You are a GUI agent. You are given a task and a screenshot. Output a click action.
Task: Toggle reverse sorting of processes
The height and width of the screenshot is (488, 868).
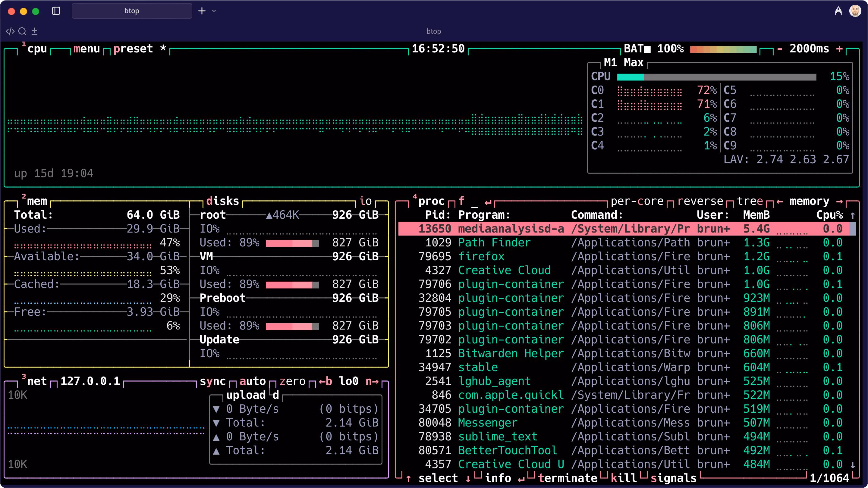700,201
